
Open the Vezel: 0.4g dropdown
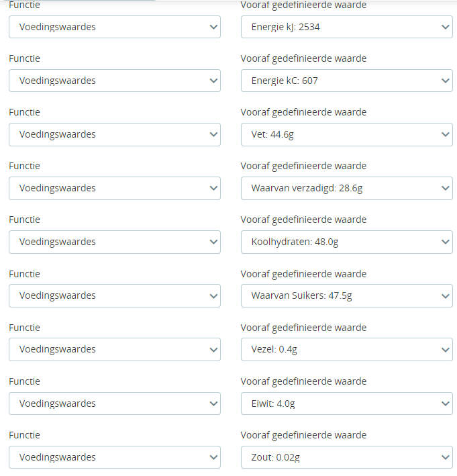[x=346, y=349]
